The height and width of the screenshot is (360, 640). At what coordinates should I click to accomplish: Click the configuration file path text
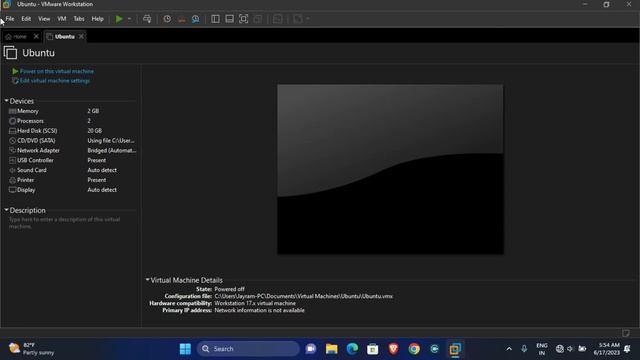point(303,296)
